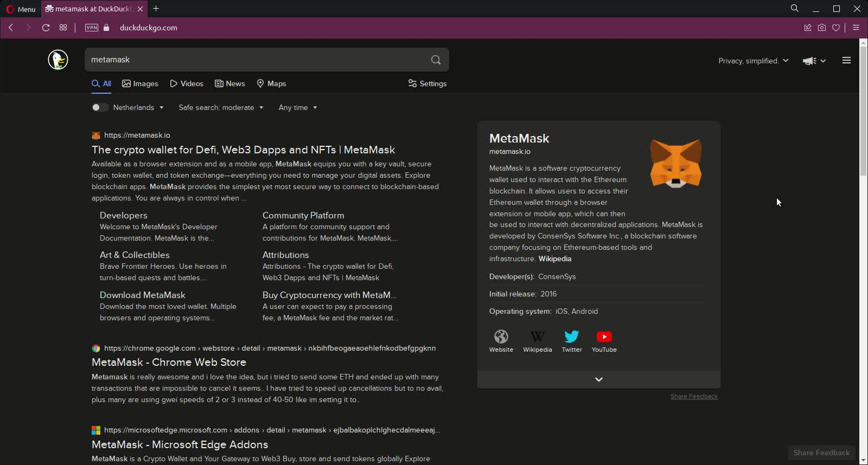Click into the metamask search field
Viewport: 868px width, 465px height.
coord(258,60)
